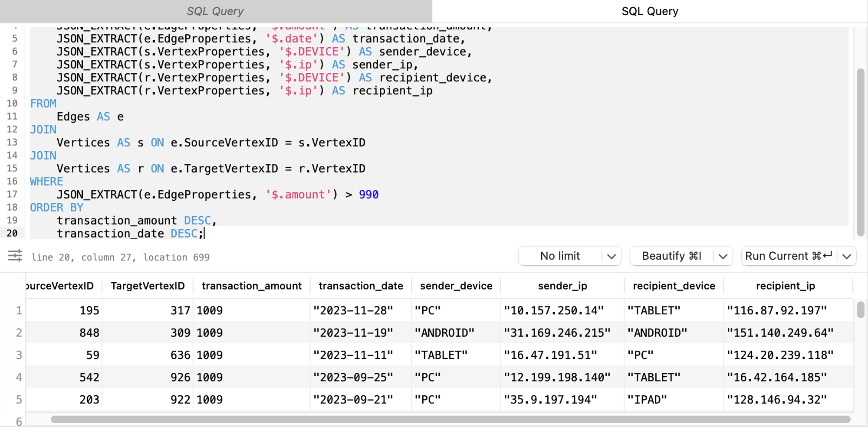Expand the Beautify options chevron
Viewport: 868px width, 427px height.
[723, 256]
